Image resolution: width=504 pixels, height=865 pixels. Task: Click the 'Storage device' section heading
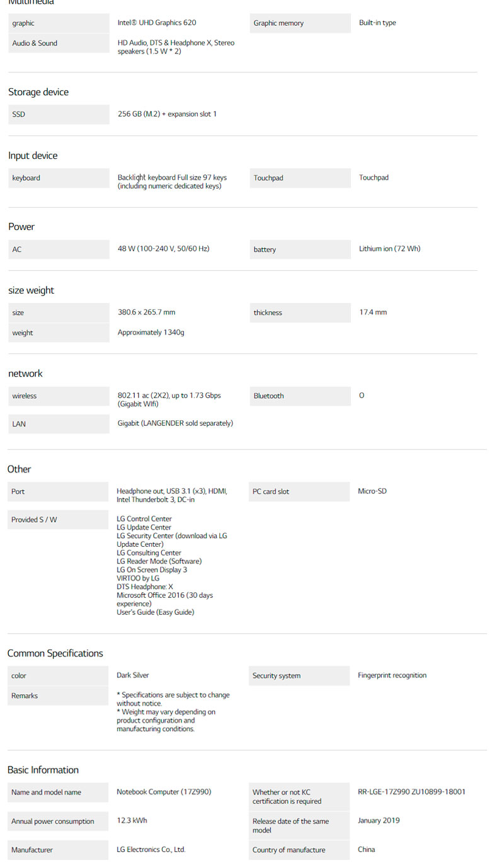click(x=38, y=92)
